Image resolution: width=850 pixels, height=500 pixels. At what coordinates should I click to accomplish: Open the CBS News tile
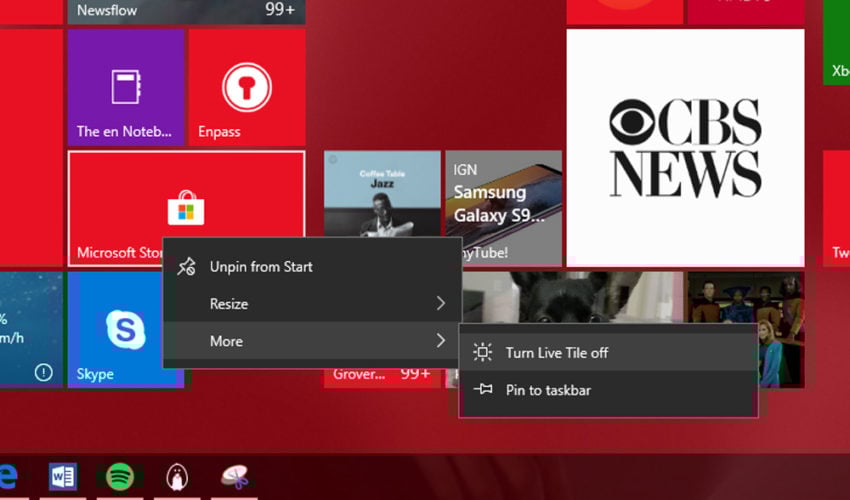point(685,148)
